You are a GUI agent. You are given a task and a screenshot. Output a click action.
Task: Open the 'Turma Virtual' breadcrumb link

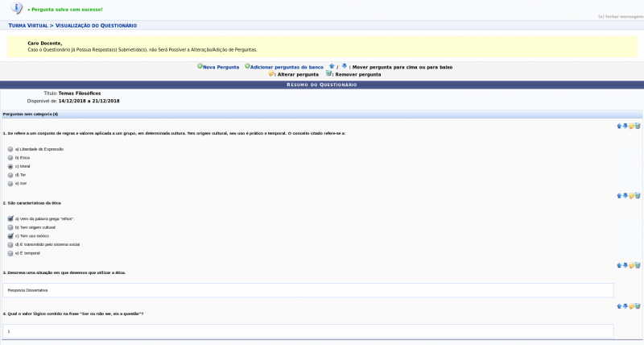(x=33, y=26)
